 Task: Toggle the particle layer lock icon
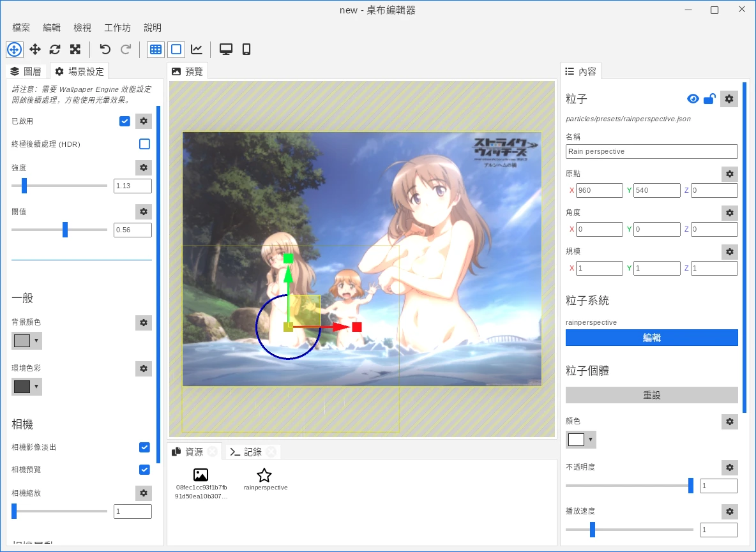click(710, 99)
